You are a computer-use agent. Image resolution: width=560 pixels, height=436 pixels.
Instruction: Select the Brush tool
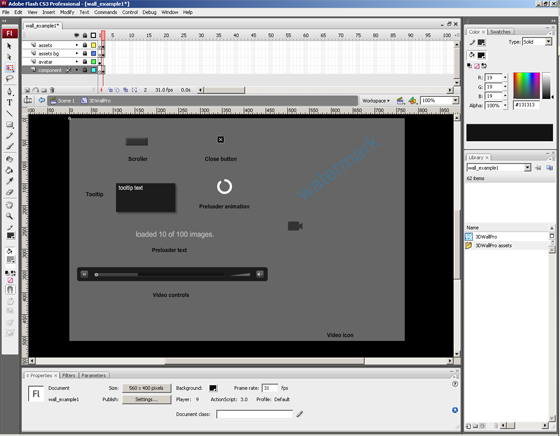pos(10,146)
